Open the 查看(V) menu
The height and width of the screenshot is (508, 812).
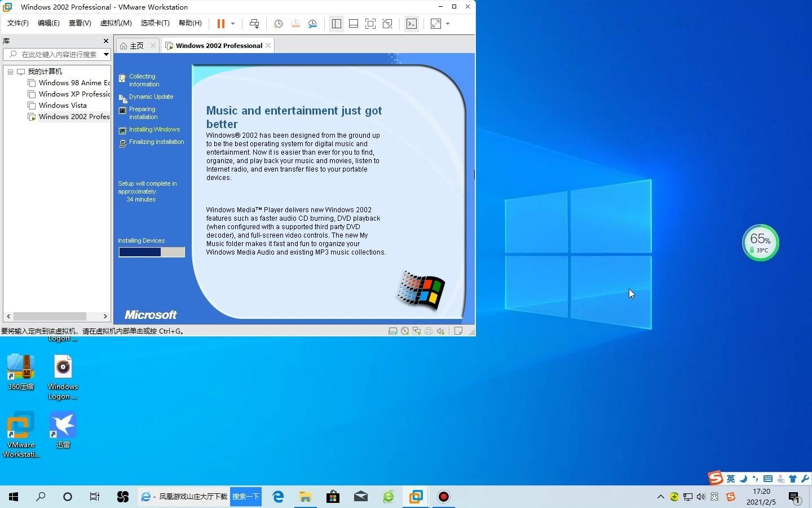(x=80, y=23)
